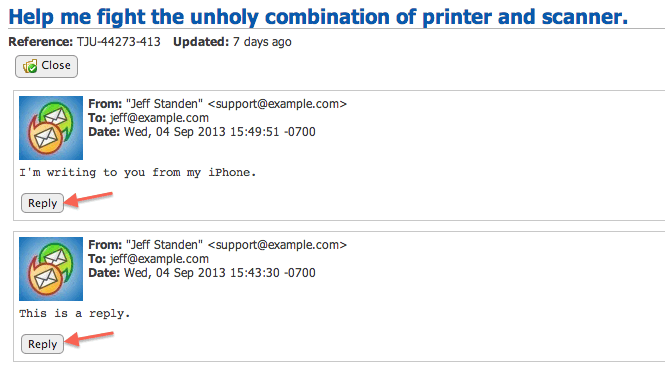Click the avatar image of the 15:43:30 message
Viewport: 665px width, 371px height.
click(x=51, y=269)
